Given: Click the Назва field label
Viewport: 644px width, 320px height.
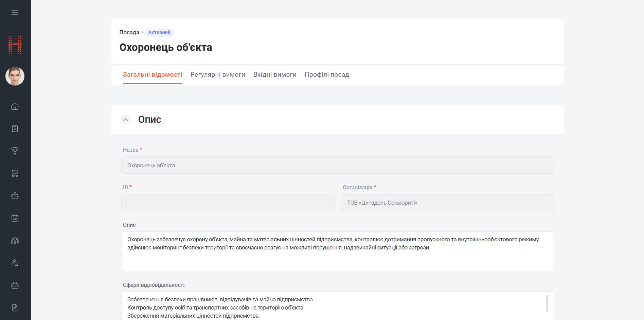Looking at the screenshot, I should click(x=130, y=150).
